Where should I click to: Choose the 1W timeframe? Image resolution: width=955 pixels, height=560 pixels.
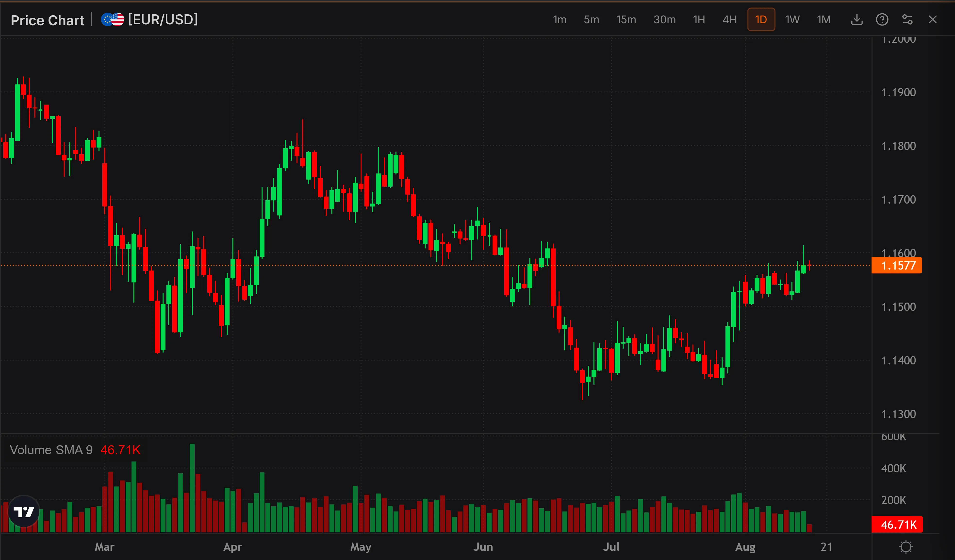(x=792, y=19)
